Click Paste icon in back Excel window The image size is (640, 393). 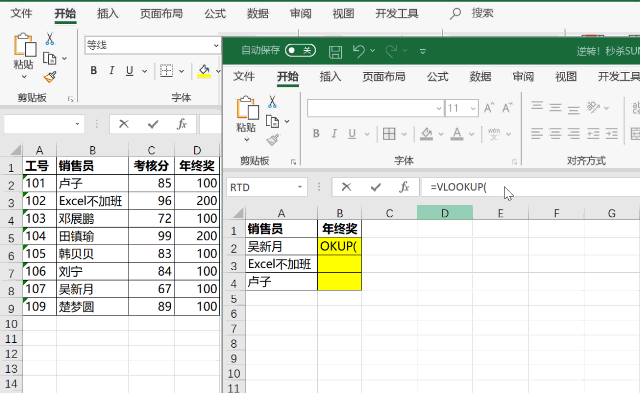[24, 45]
